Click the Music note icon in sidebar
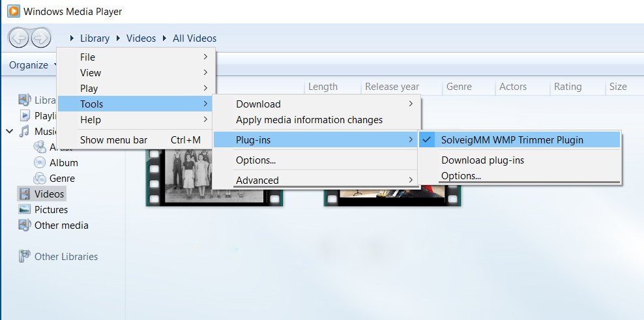The image size is (644, 320). [x=25, y=131]
